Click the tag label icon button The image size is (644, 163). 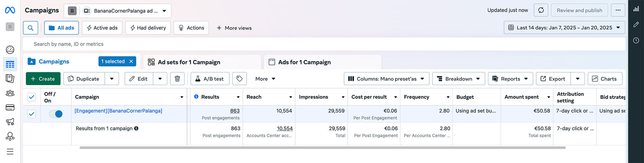click(239, 79)
